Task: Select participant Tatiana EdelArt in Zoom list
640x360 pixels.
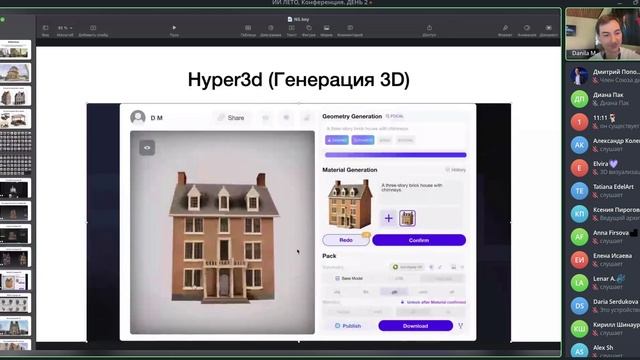Action: [x=604, y=191]
